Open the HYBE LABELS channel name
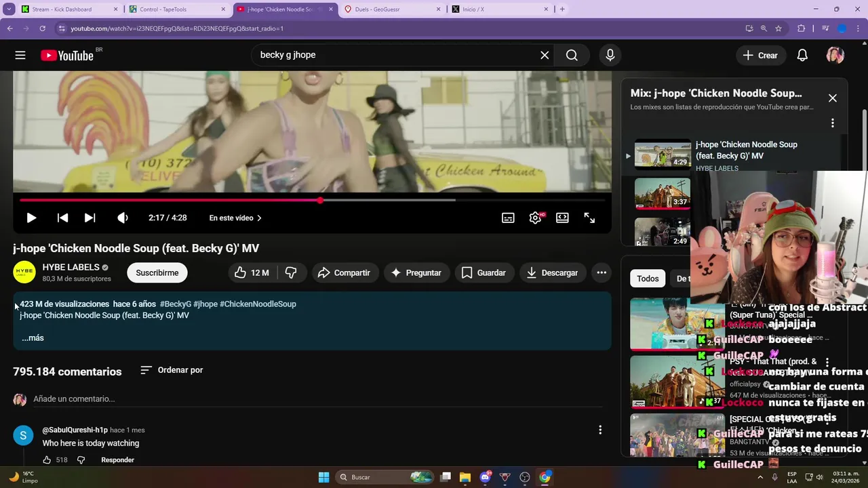The width and height of the screenshot is (868, 488). (71, 267)
